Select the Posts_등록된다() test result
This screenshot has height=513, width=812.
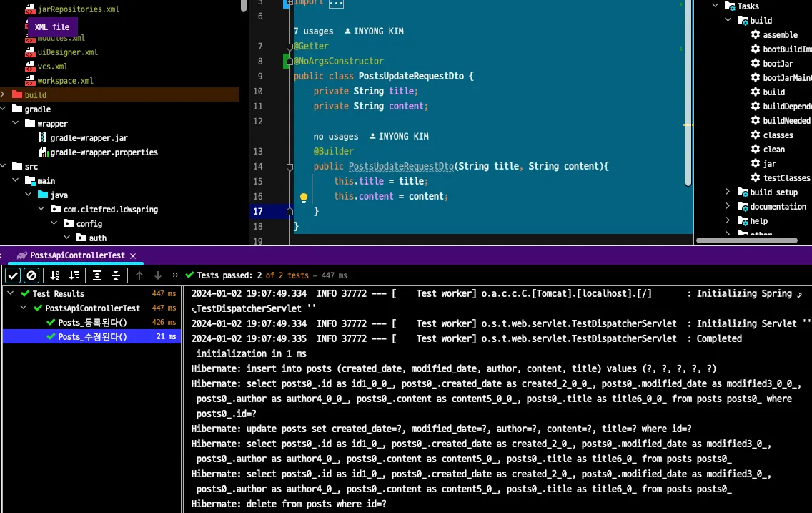coord(92,322)
